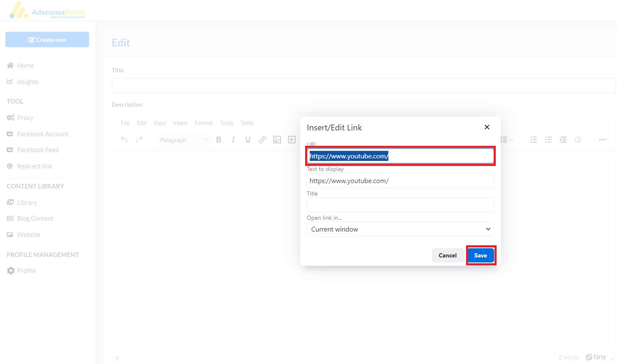Click the numbered list icon
The height and width of the screenshot is (364, 617).
[x=533, y=140]
